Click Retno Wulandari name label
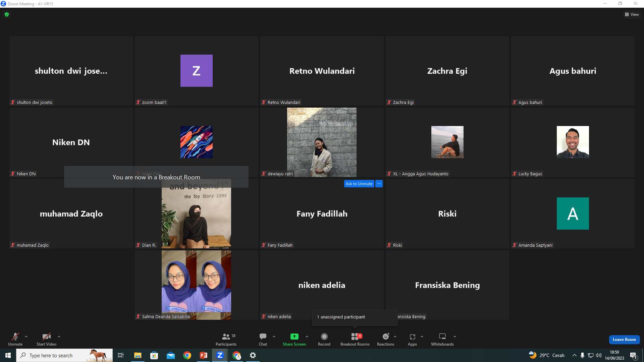 tap(284, 103)
